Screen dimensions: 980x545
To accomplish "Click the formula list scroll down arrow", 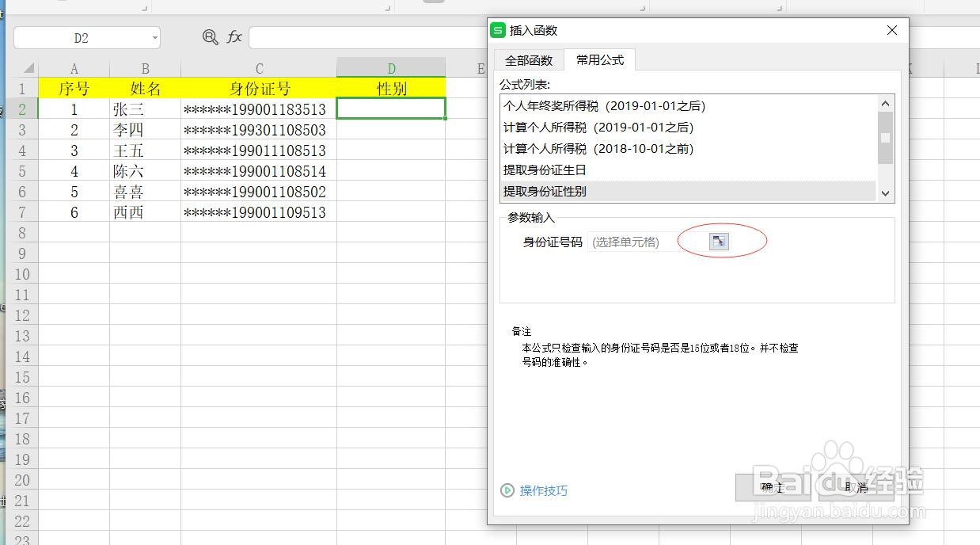I will click(885, 193).
